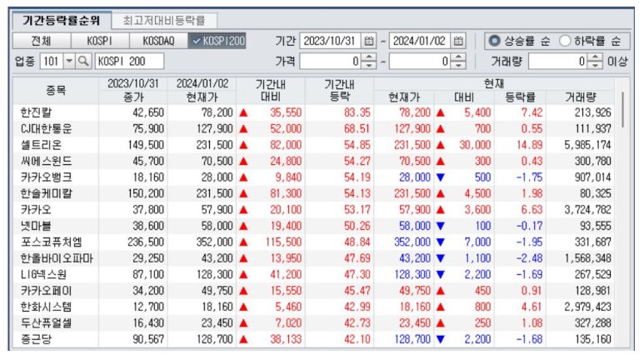Viewport: 644px width, 360px height.
Task: Select the 카카오페이 stock row
Action: 314,291
